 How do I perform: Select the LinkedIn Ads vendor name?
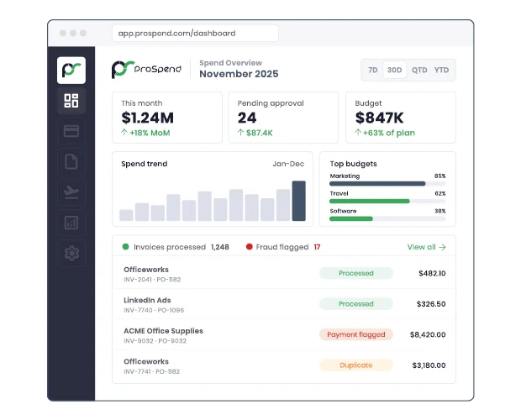147,300
